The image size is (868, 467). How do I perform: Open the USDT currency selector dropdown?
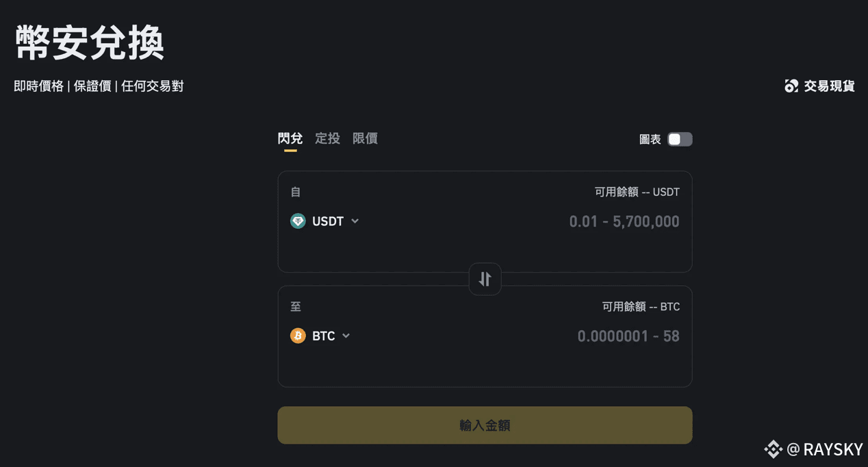355,221
